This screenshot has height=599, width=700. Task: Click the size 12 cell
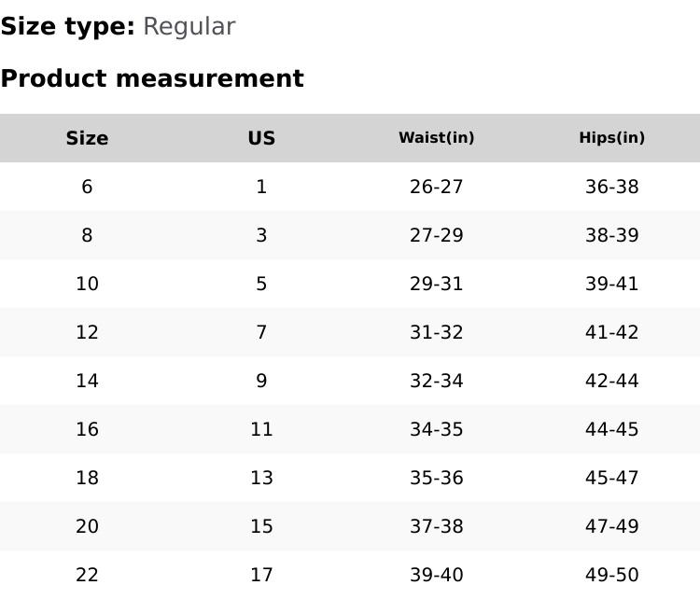click(87, 332)
